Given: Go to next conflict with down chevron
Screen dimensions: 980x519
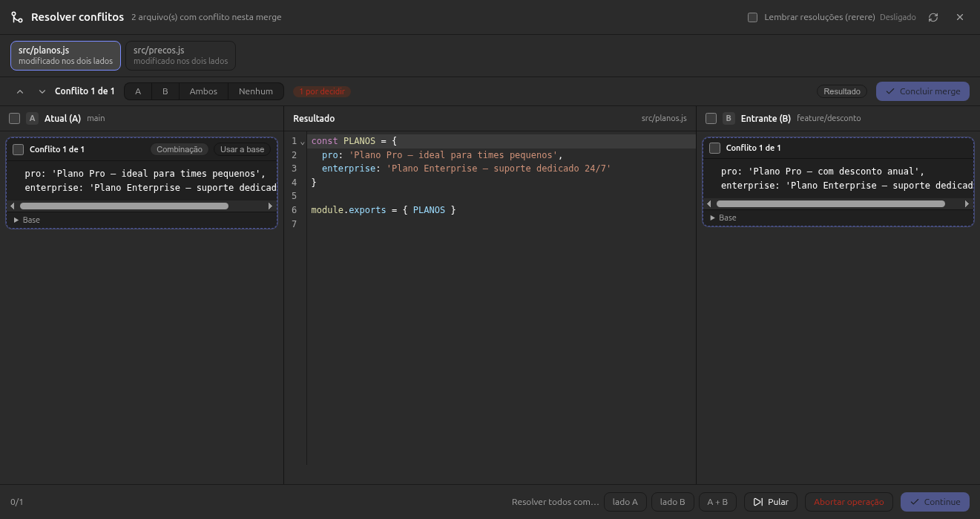Looking at the screenshot, I should (42, 91).
